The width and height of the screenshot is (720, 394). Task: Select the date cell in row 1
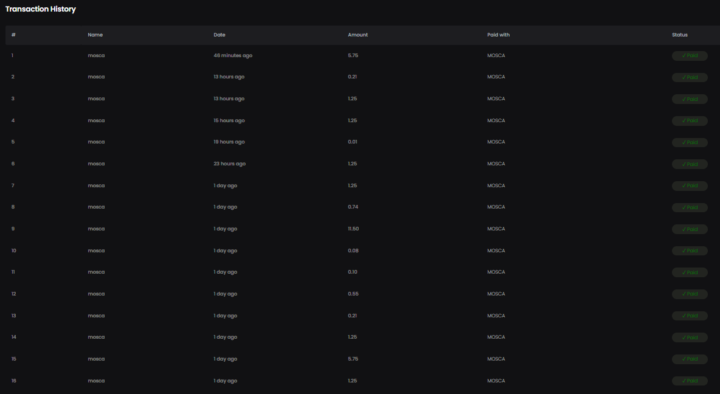click(233, 56)
